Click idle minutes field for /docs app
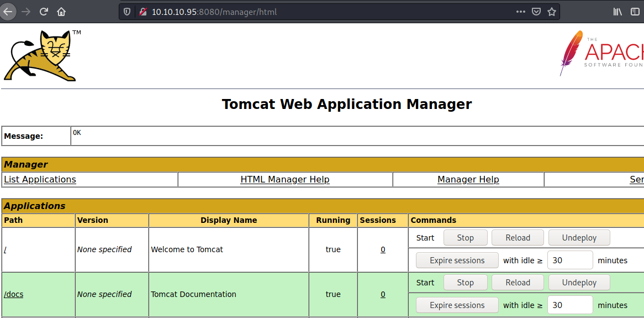The height and width of the screenshot is (318, 644). [x=570, y=305]
